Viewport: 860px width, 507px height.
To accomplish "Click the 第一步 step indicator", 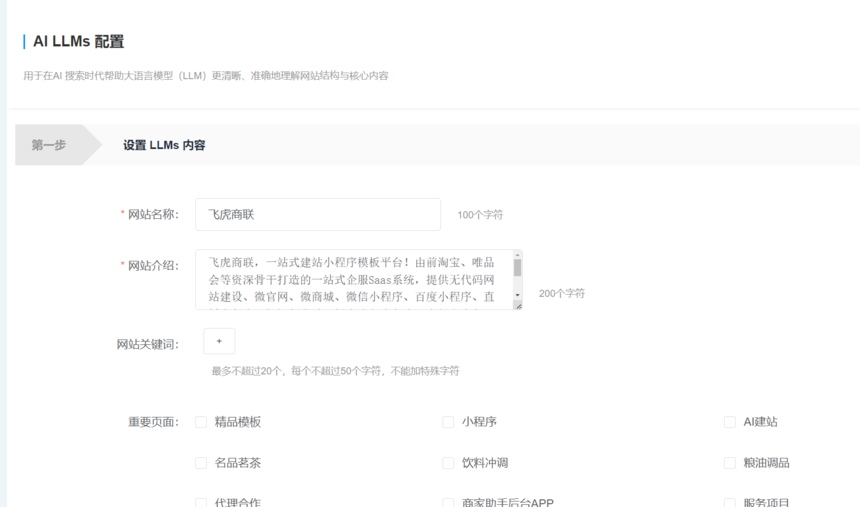I will point(49,145).
